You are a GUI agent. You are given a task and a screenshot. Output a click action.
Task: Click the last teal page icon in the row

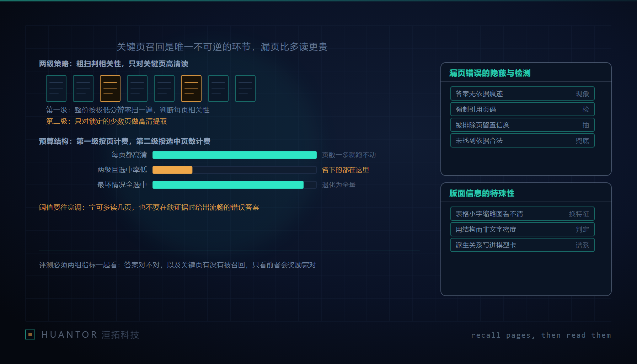(245, 89)
